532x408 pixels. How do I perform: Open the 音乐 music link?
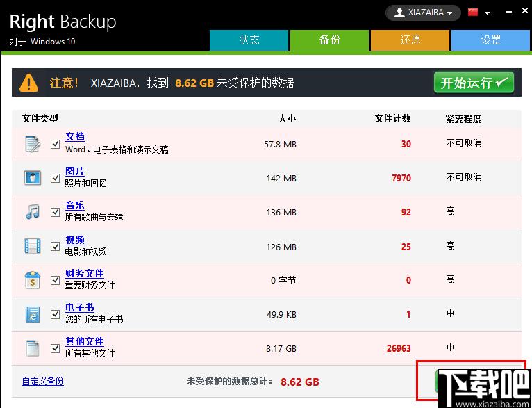pos(75,205)
